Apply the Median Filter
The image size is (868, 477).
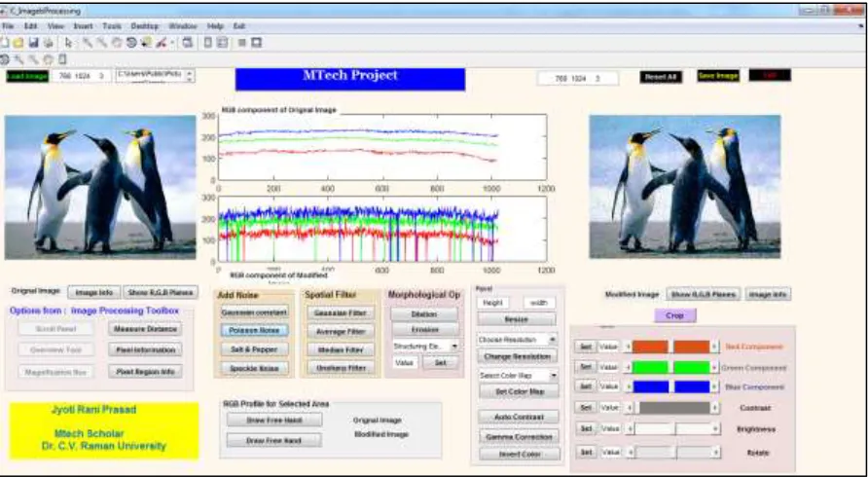coord(341,350)
